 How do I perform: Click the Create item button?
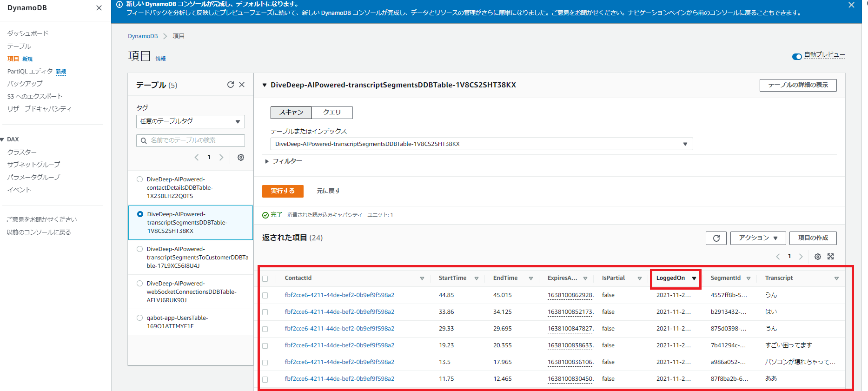click(813, 238)
